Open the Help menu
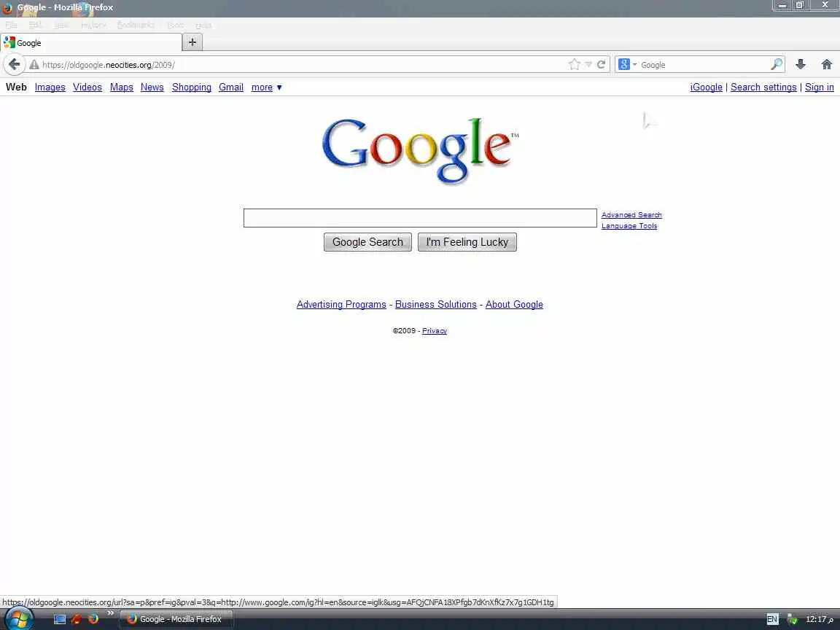This screenshot has height=630, width=840. point(203,26)
